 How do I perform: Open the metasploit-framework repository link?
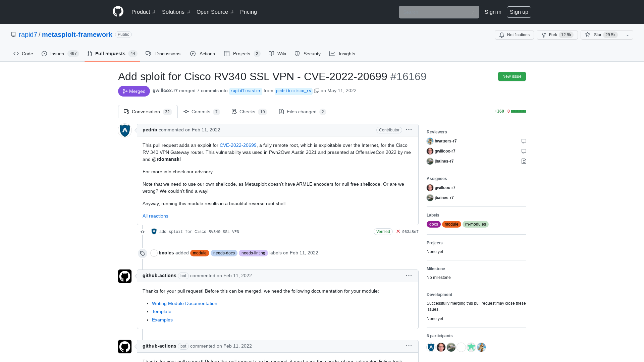pos(77,35)
